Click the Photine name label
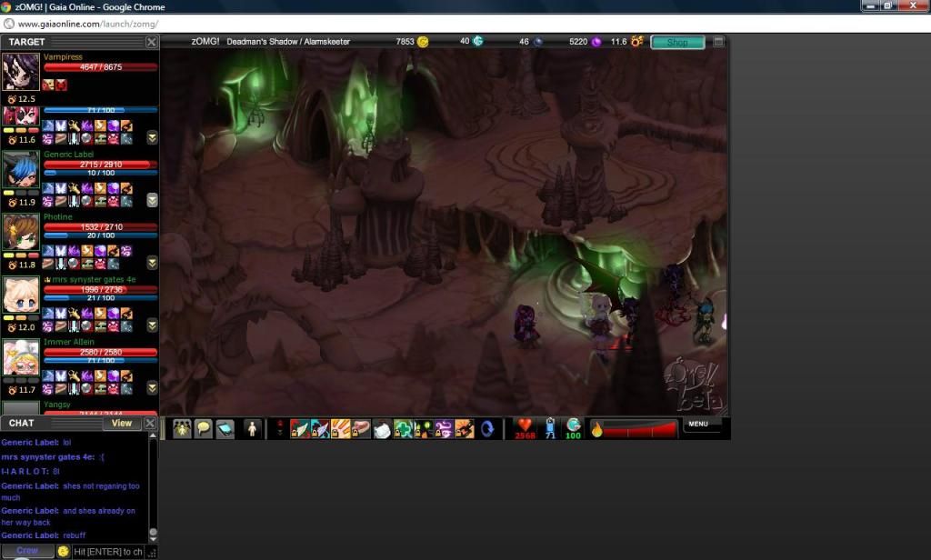 pyautogui.click(x=57, y=216)
